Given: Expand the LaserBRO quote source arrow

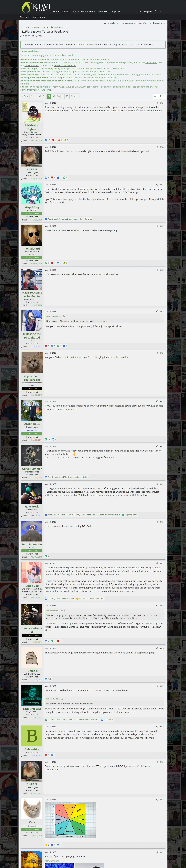Looking at the screenshot, I should 62,699.
